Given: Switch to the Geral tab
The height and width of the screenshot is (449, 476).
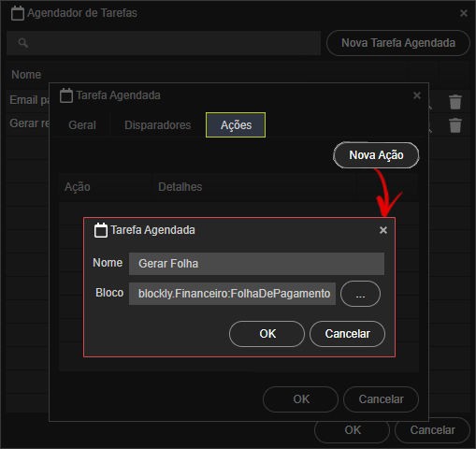Looking at the screenshot, I should (82, 125).
